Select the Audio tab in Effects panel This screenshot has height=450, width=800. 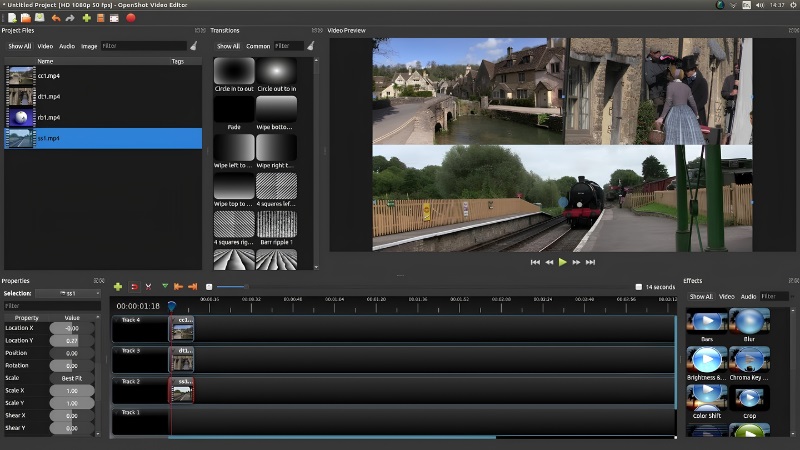(748, 296)
